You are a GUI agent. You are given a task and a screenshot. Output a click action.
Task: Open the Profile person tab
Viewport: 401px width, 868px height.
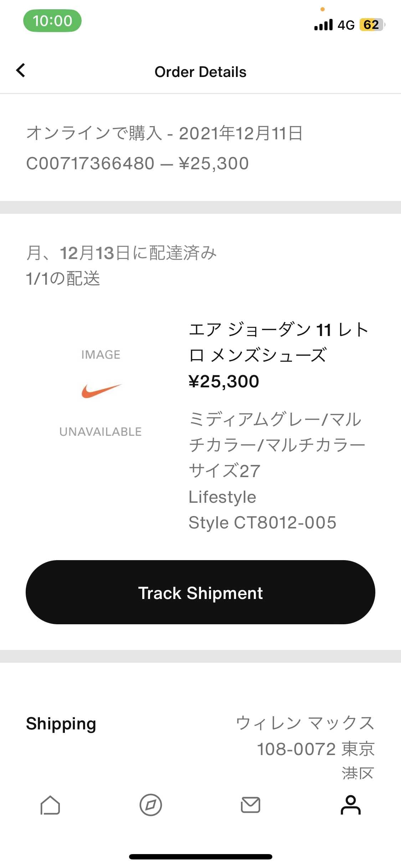351,805
